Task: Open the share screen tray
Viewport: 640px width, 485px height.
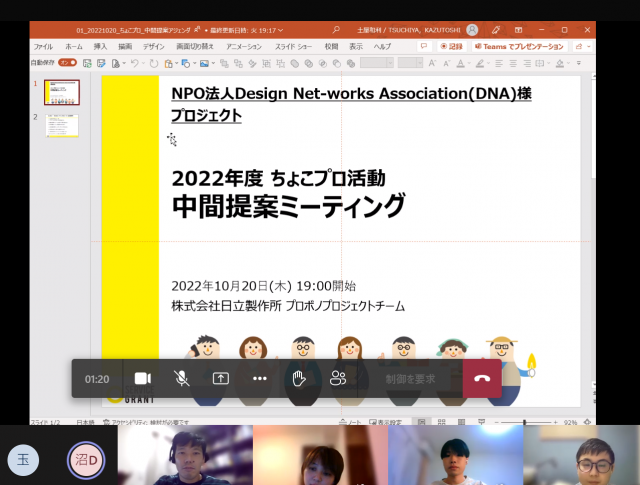Action: point(221,378)
